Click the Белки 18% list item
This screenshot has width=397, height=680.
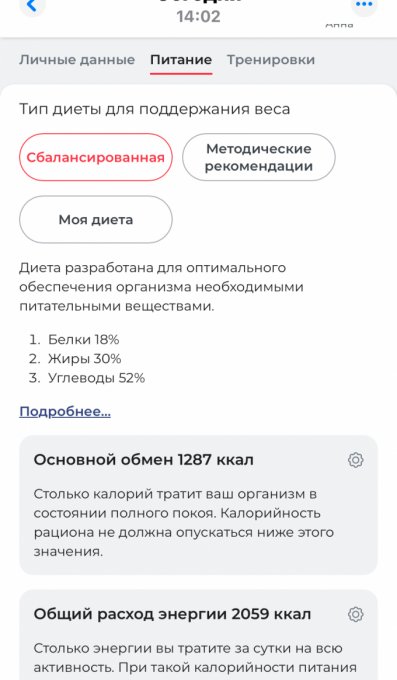pos(74,339)
